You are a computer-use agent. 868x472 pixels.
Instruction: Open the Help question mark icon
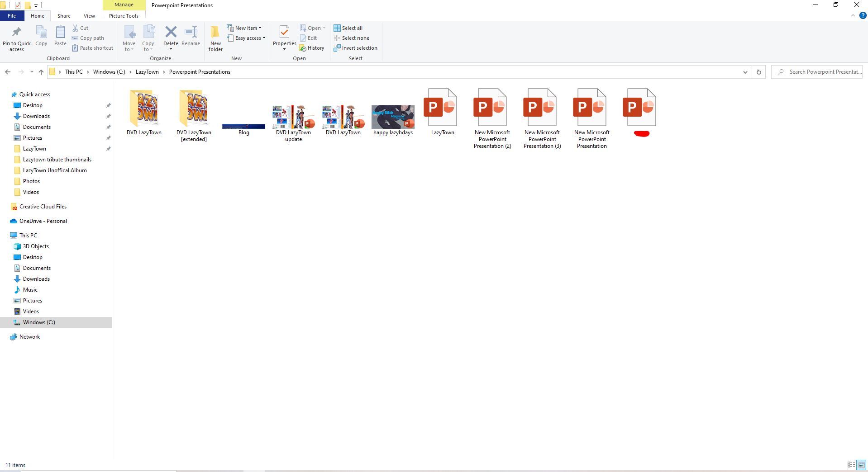point(863,15)
